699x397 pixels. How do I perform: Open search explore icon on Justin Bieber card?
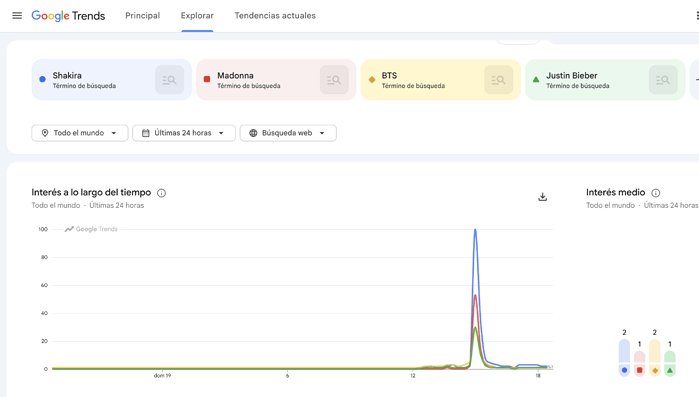[x=663, y=80]
